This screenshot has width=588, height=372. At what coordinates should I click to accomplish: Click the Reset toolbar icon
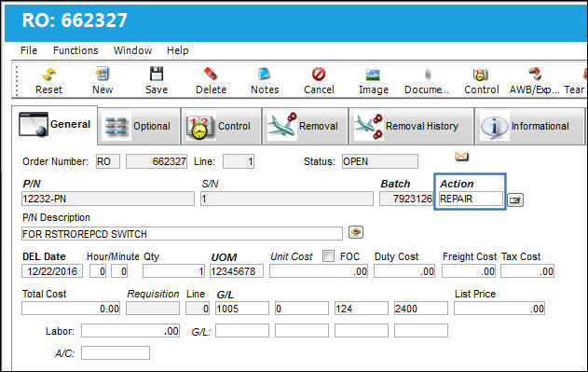(x=48, y=81)
